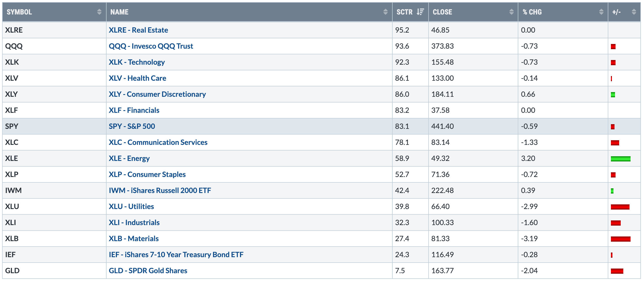Click the % CHG column sort arrows

click(601, 12)
